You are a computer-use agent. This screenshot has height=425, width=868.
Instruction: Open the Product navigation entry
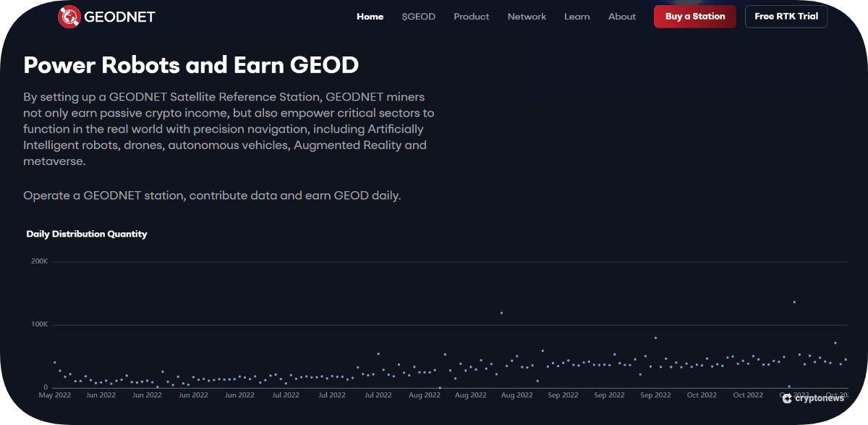[x=471, y=16]
